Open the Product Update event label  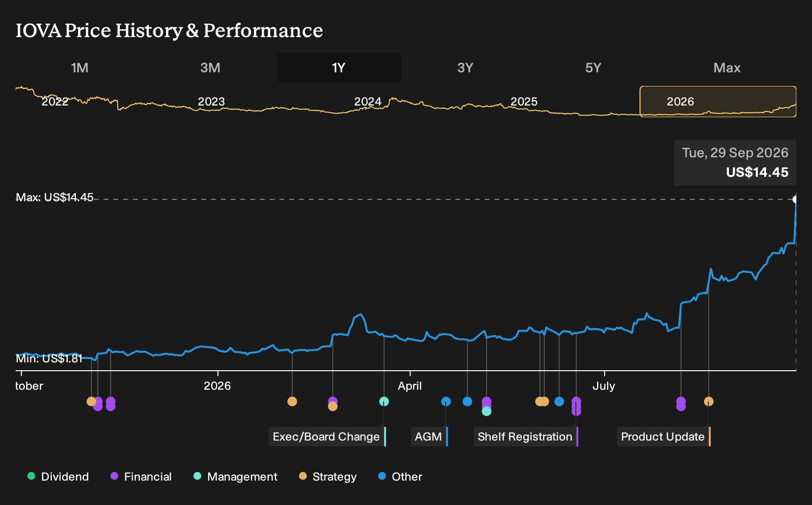coord(663,437)
